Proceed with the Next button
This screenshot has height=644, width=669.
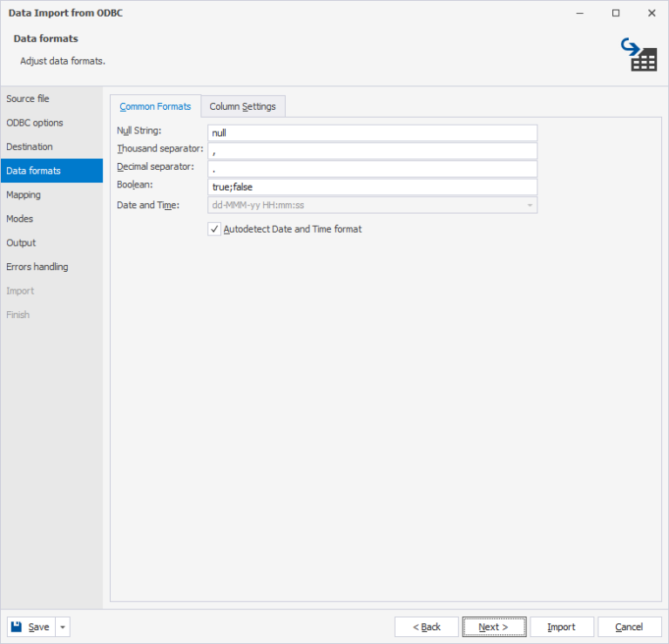click(x=494, y=627)
